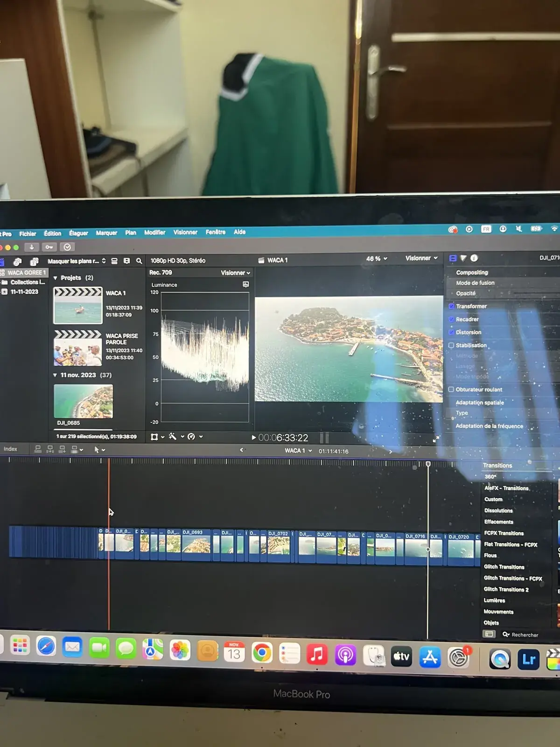Open Safari from the dock

point(46,647)
